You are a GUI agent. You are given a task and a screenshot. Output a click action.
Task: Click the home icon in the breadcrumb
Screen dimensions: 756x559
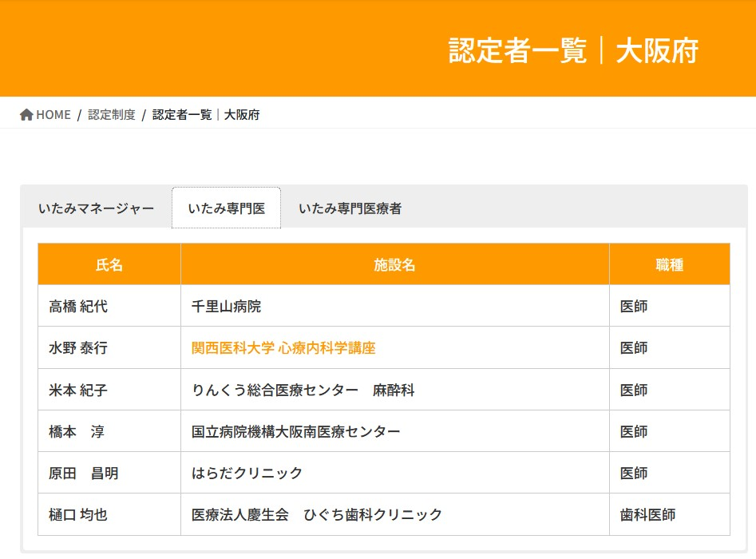point(26,115)
